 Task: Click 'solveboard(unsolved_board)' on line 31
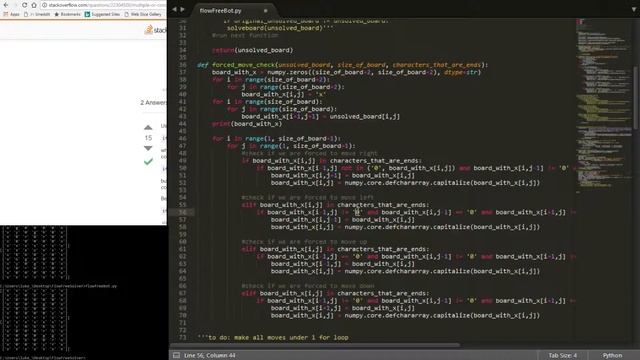click(280, 28)
